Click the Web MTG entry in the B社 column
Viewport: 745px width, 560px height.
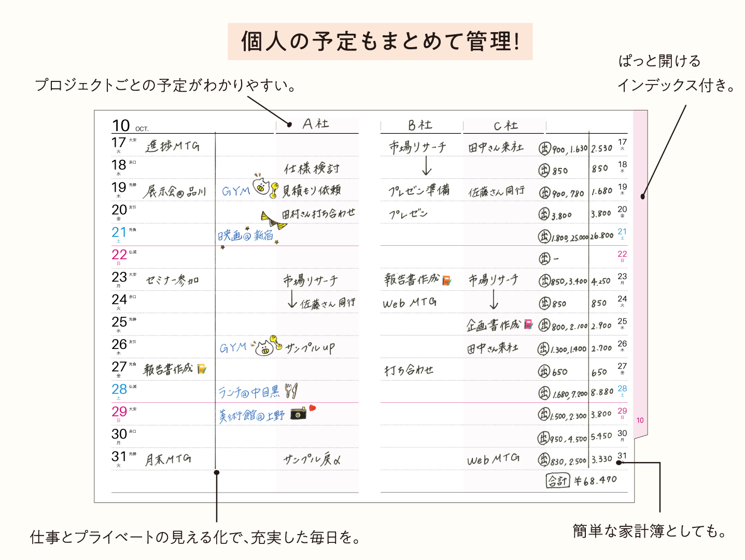(x=410, y=303)
